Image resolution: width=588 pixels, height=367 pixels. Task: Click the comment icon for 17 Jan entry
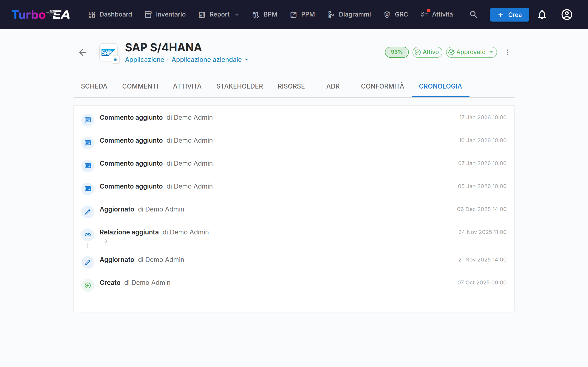click(x=88, y=120)
